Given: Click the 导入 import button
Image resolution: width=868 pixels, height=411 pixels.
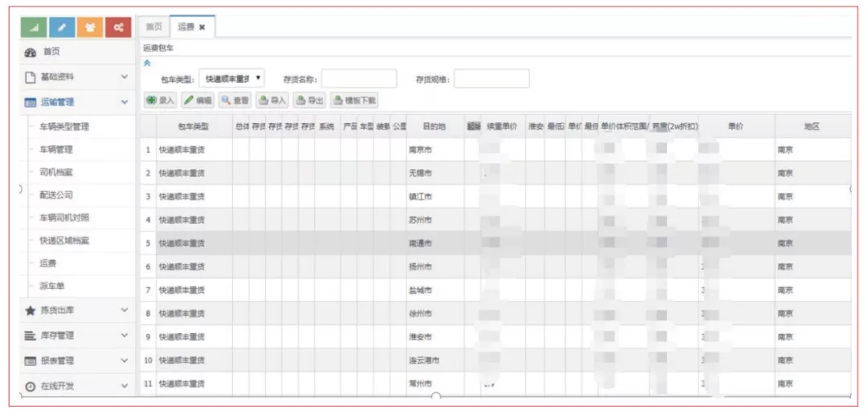Looking at the screenshot, I should point(272,101).
